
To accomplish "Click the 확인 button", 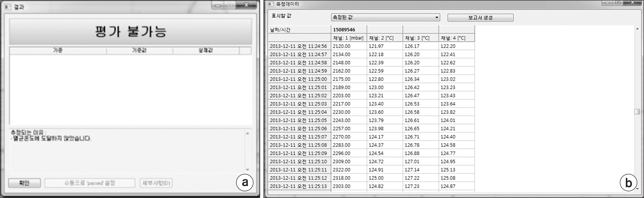I will pos(24,183).
